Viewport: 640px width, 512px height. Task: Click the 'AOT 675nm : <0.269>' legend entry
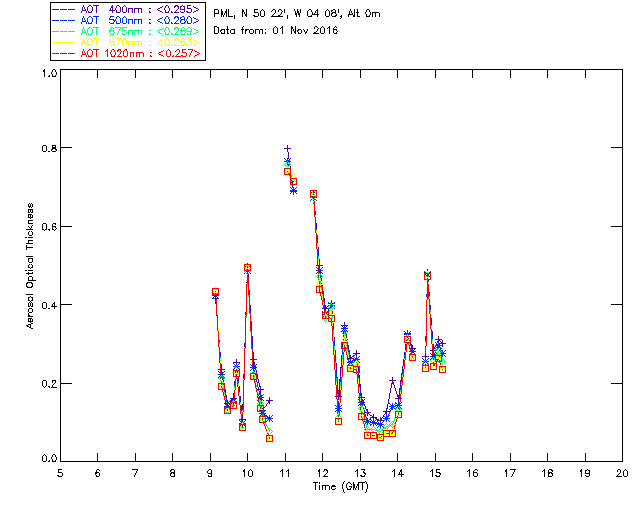(127, 31)
